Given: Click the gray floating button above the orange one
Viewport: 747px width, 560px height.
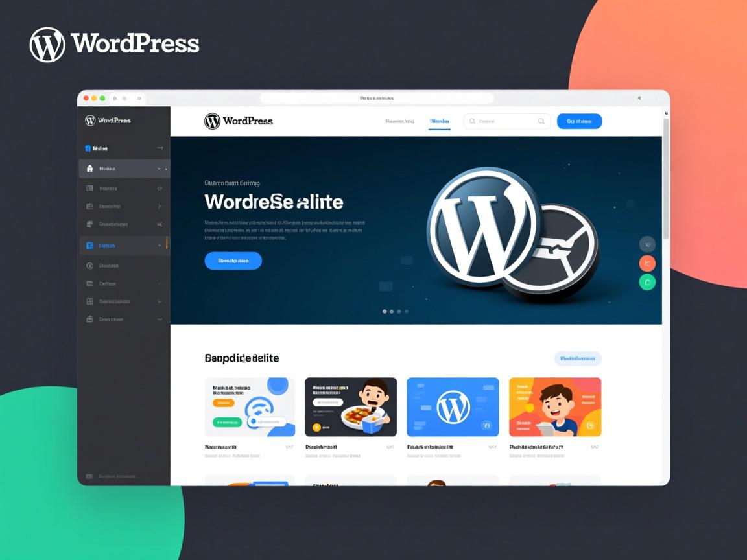Looking at the screenshot, I should (647, 244).
